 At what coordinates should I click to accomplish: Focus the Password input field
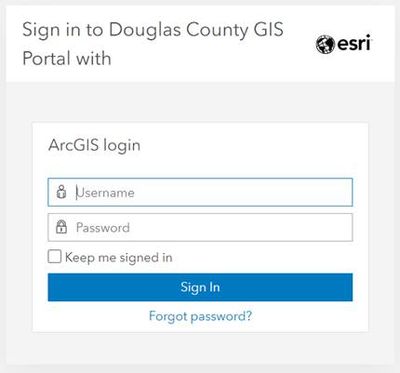(x=200, y=227)
